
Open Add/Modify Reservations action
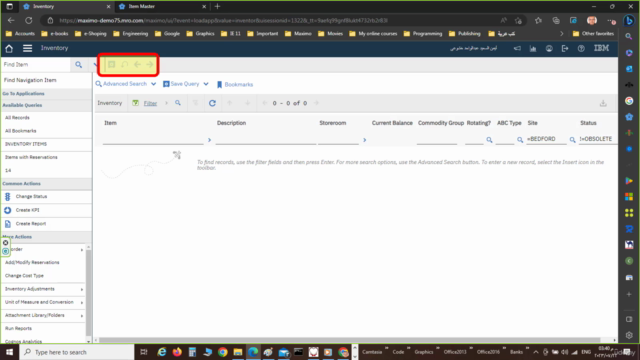click(32, 262)
